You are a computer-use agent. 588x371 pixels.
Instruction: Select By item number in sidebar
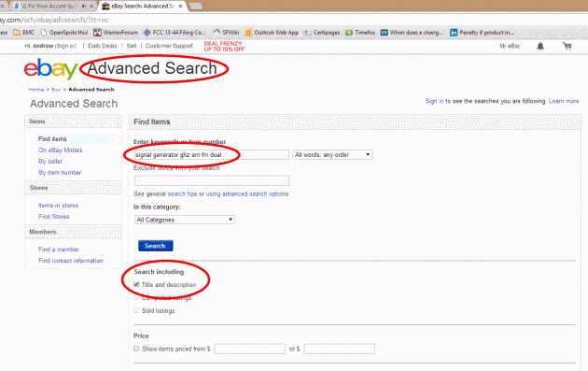[60, 173]
